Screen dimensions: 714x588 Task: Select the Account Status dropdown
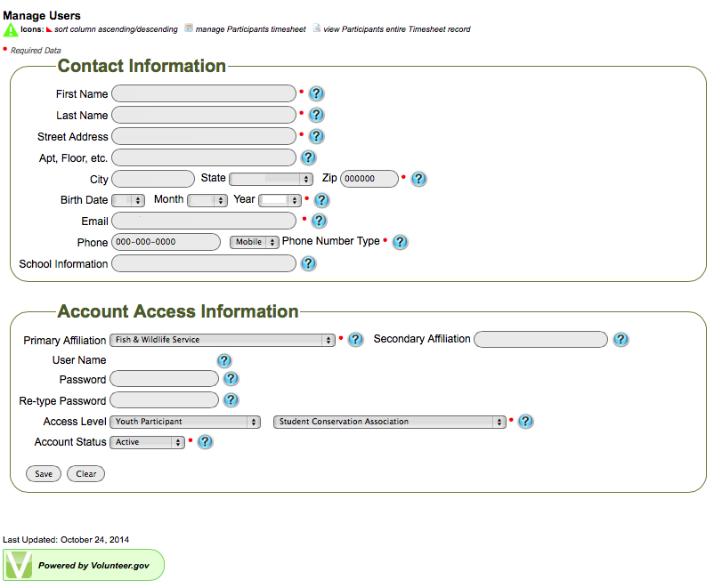pyautogui.click(x=147, y=442)
